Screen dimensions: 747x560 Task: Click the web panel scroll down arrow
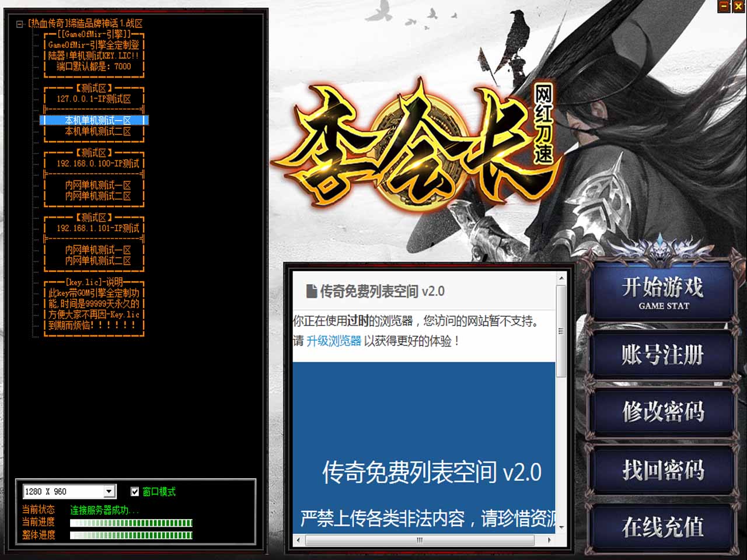[x=561, y=527]
